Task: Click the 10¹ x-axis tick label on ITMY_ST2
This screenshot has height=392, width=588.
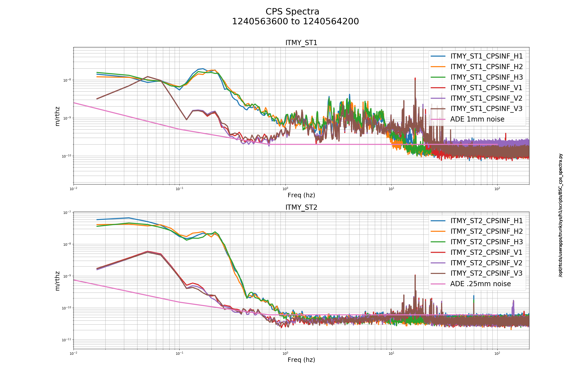Action: coord(391,353)
